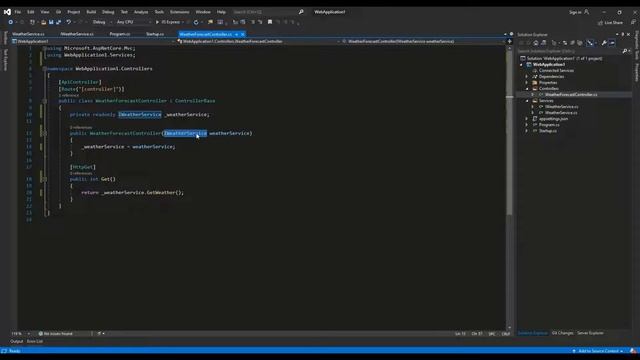Viewport: 640px width, 360px height.
Task: Click the Save All icon
Action: coord(58,22)
